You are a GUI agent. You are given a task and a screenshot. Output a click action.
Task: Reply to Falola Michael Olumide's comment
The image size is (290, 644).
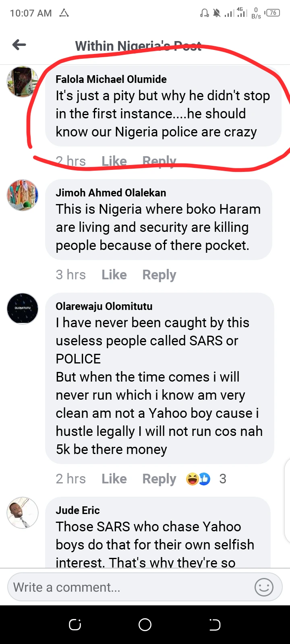point(159,161)
